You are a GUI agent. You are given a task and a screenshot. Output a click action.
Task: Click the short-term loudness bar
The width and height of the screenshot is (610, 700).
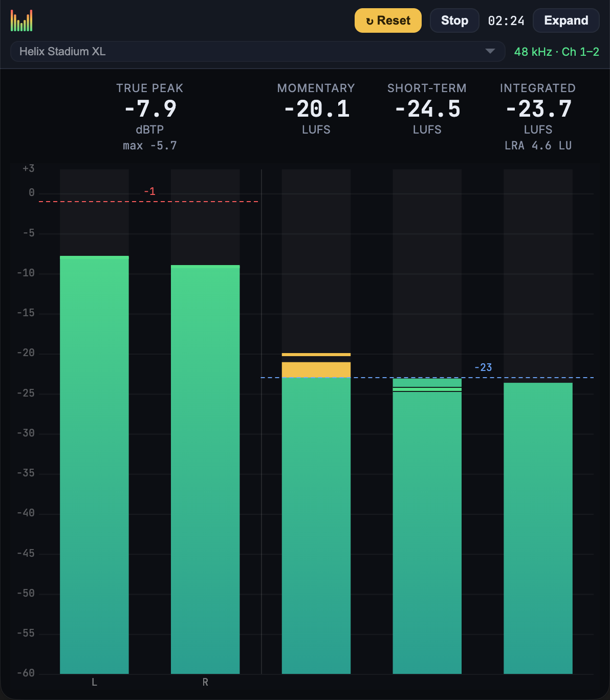tap(427, 526)
